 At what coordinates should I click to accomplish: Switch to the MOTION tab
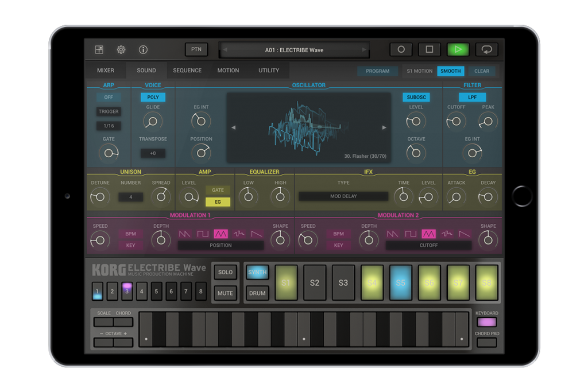(228, 71)
